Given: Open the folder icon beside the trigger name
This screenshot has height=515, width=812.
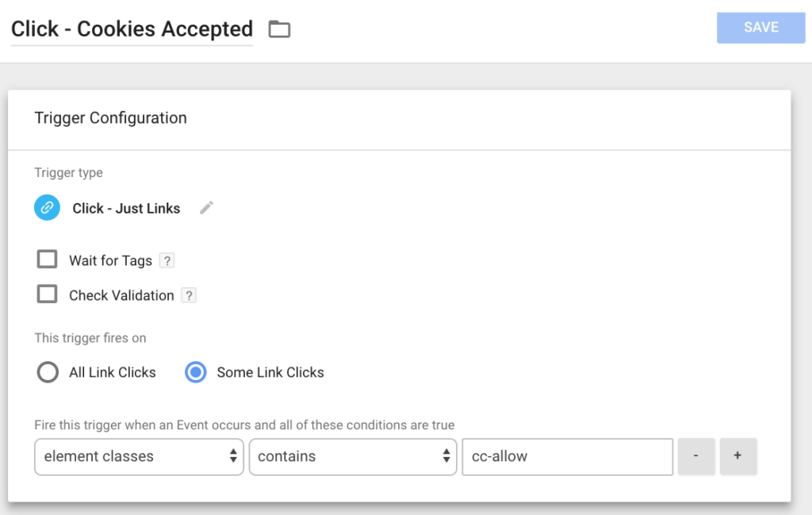Looking at the screenshot, I should (x=279, y=29).
